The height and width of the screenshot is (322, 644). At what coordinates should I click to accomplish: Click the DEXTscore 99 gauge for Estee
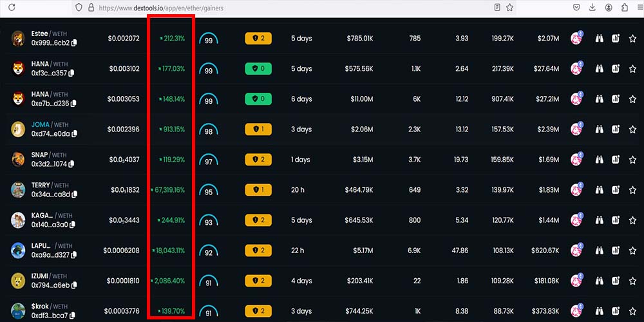209,40
